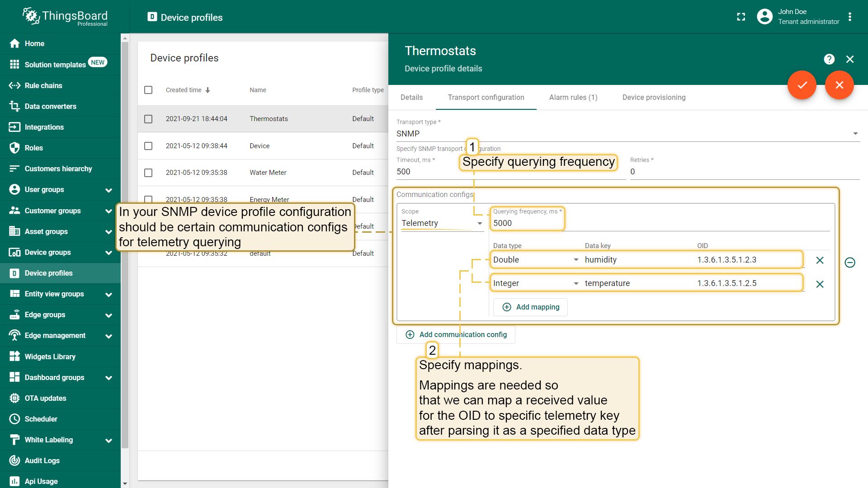This screenshot has width=868, height=488.
Task: Open the Transport type SNMP dropdown
Action: tap(627, 134)
